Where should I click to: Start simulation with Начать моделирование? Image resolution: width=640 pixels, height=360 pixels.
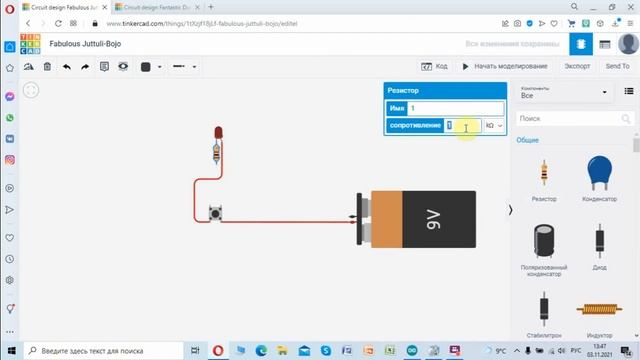[505, 66]
